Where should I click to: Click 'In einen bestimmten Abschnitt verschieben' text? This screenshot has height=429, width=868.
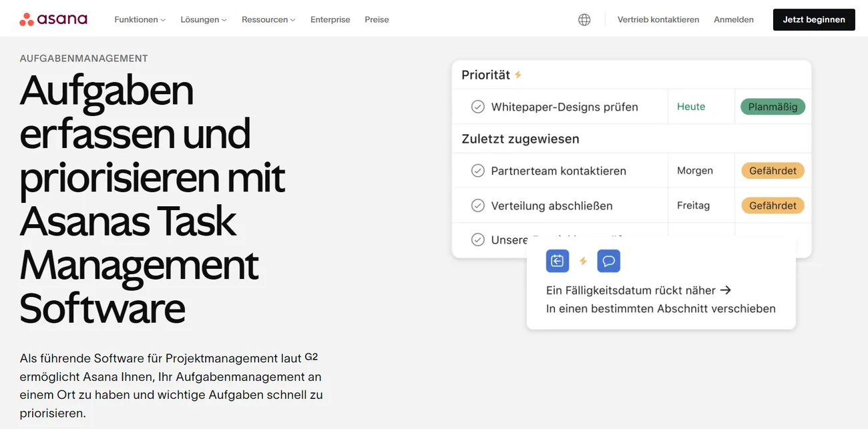[661, 309]
